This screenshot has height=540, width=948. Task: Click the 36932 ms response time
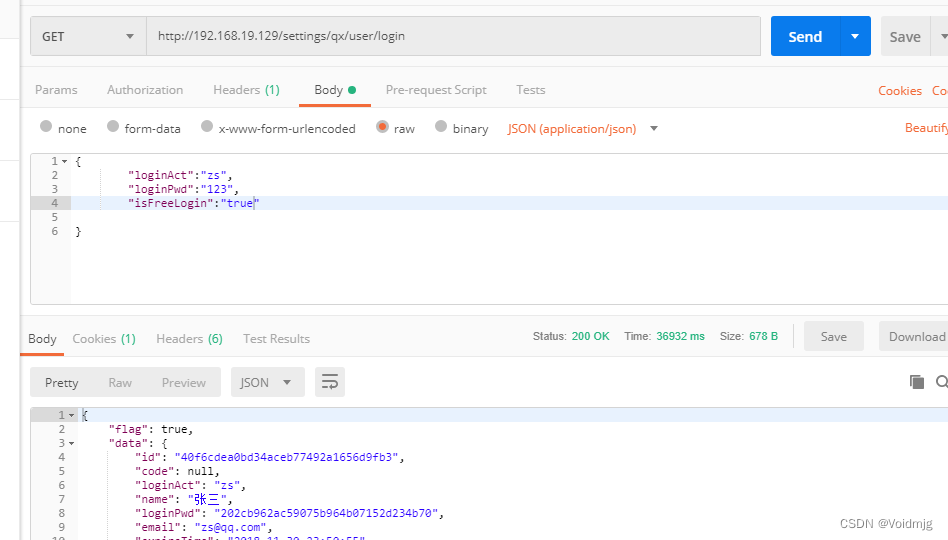680,336
